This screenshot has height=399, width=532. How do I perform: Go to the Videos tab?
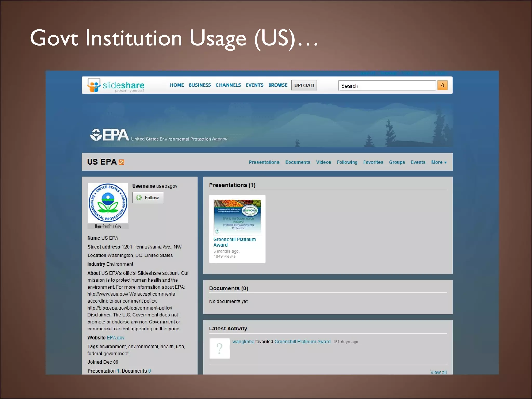tap(323, 162)
